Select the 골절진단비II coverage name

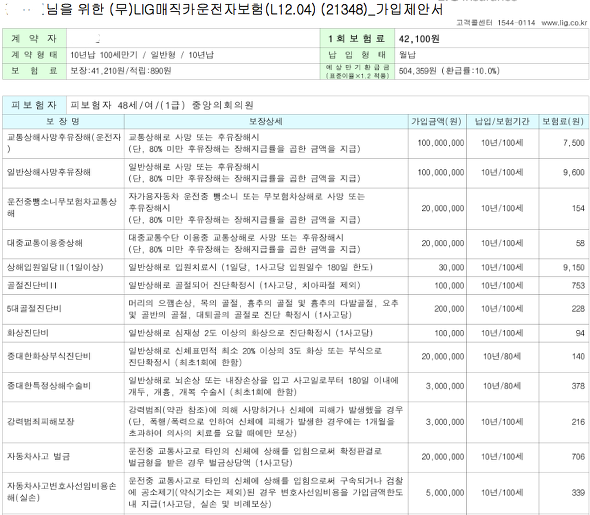tap(32, 286)
